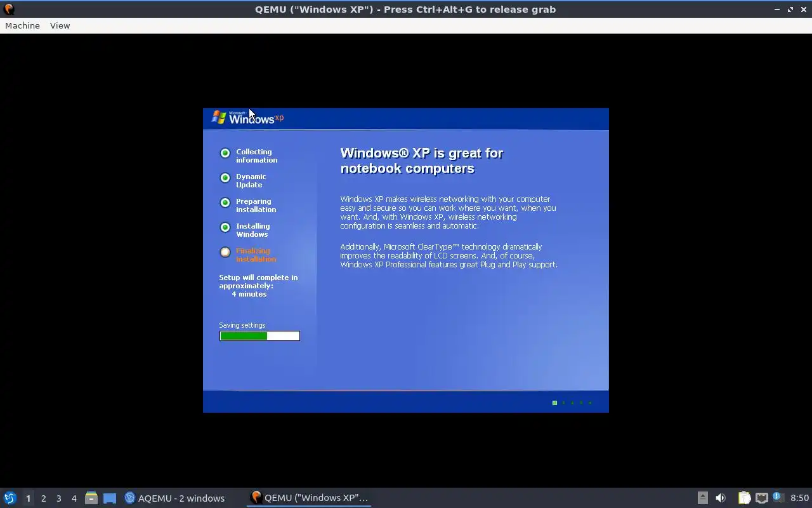Open the View menu

point(60,25)
